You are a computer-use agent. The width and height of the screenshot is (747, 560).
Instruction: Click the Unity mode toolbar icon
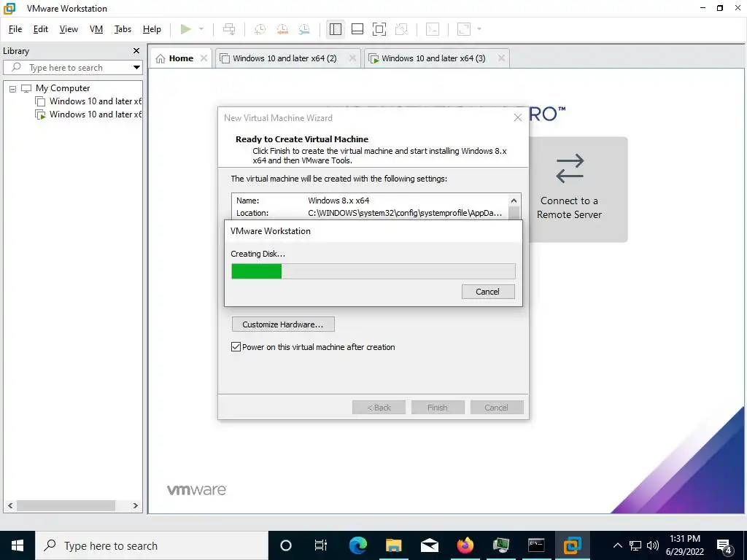point(402,29)
